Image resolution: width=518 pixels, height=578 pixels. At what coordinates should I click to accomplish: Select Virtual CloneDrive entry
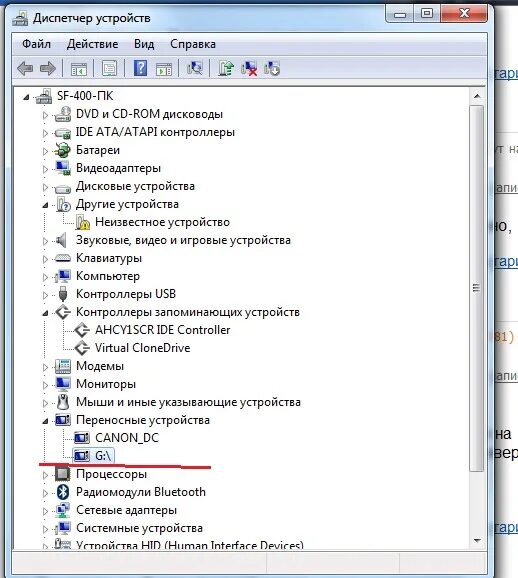point(143,348)
